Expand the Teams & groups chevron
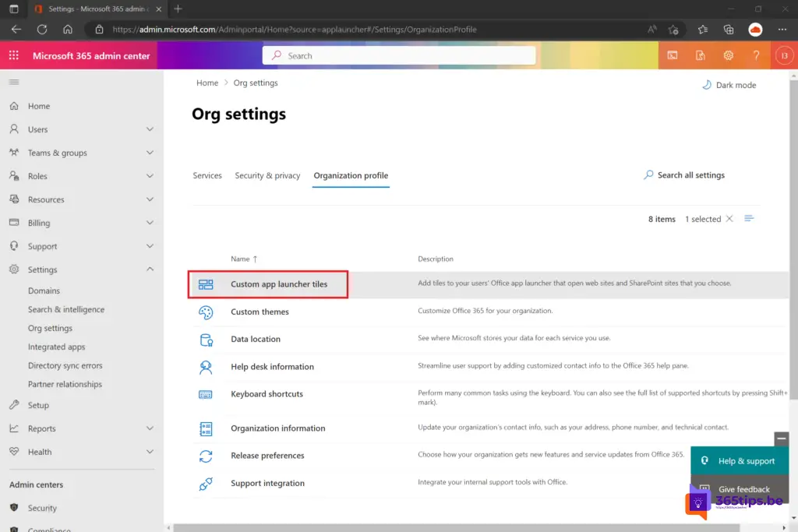The image size is (798, 532). (150, 153)
